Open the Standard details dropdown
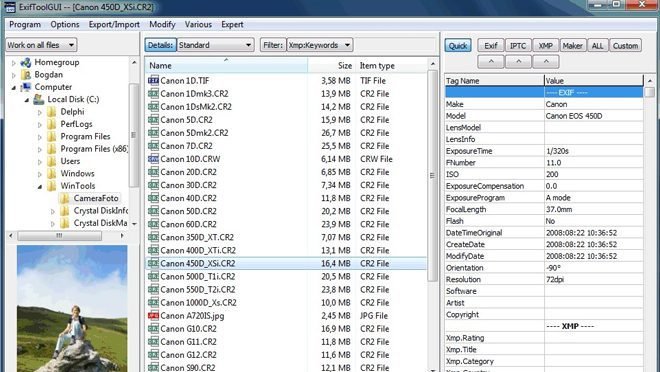This screenshot has width=660, height=372. 216,45
